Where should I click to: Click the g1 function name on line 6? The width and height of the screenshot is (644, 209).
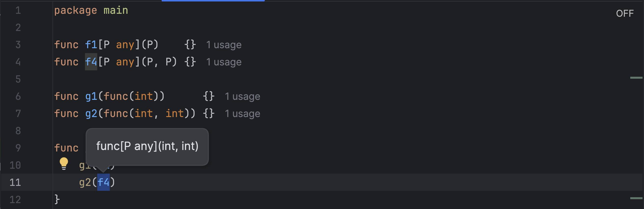coord(91,96)
